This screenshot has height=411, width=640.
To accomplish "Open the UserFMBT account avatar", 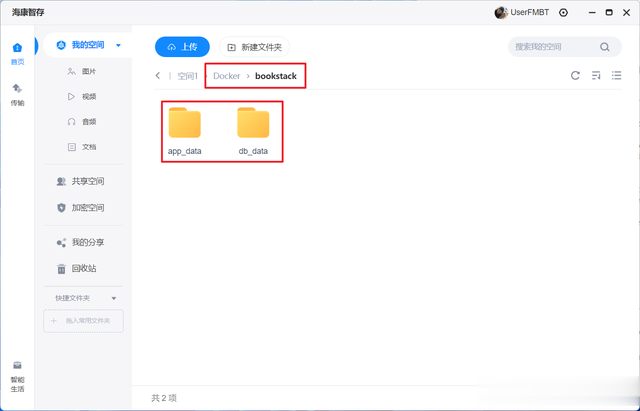I will click(x=501, y=13).
